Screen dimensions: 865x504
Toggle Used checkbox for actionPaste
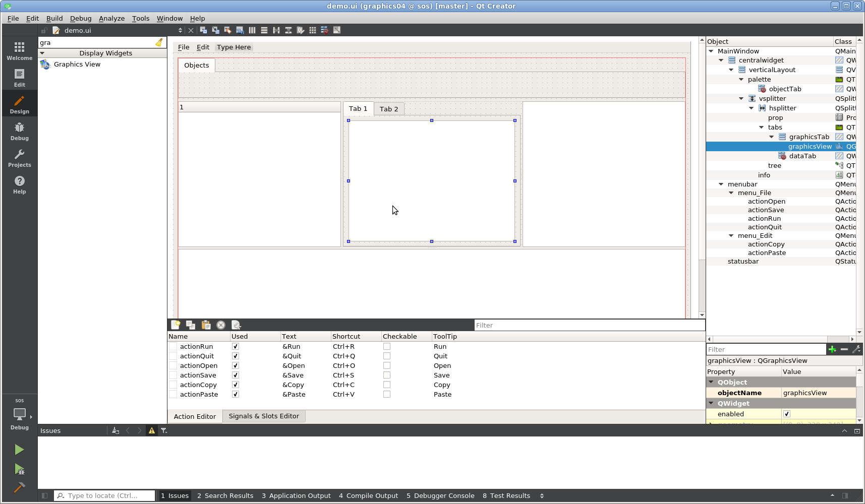coord(235,394)
